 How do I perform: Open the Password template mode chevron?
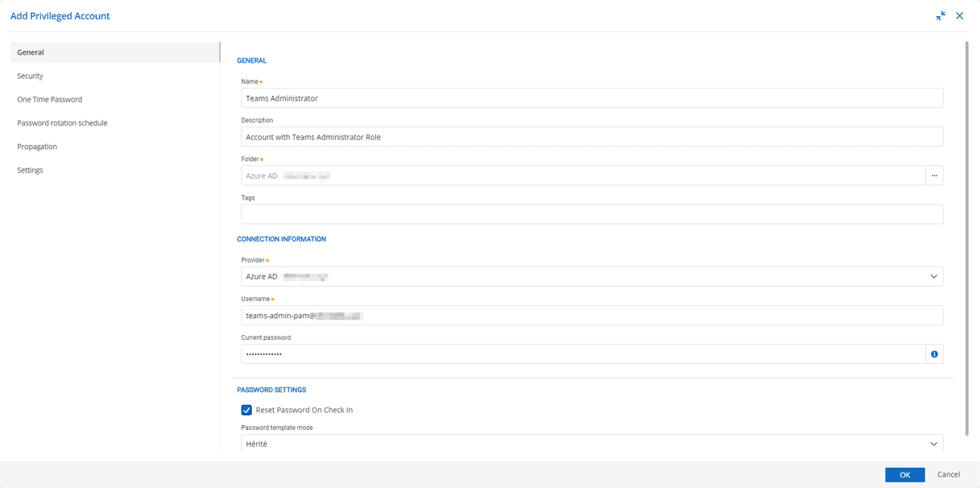pos(933,443)
